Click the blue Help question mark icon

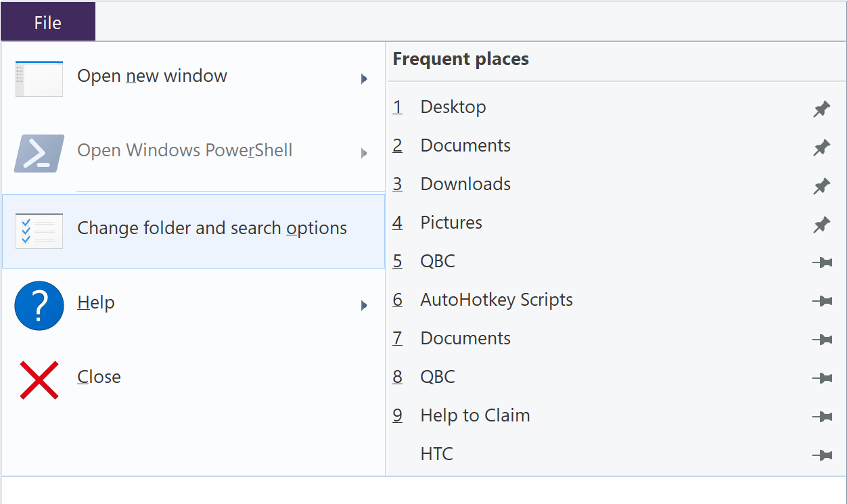[39, 305]
